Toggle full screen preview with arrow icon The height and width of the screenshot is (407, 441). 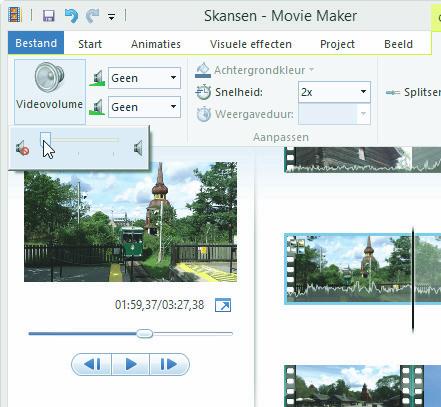[223, 305]
